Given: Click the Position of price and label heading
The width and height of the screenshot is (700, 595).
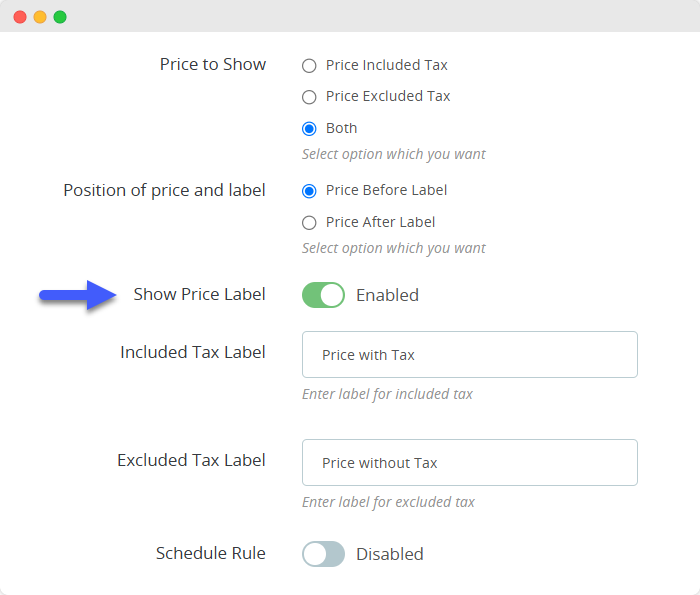Looking at the screenshot, I should [x=165, y=190].
